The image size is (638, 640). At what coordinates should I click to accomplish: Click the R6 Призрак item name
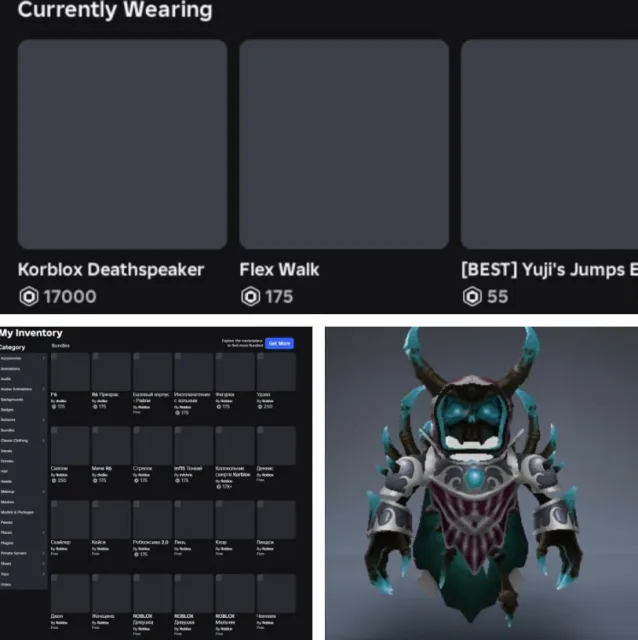(105, 395)
